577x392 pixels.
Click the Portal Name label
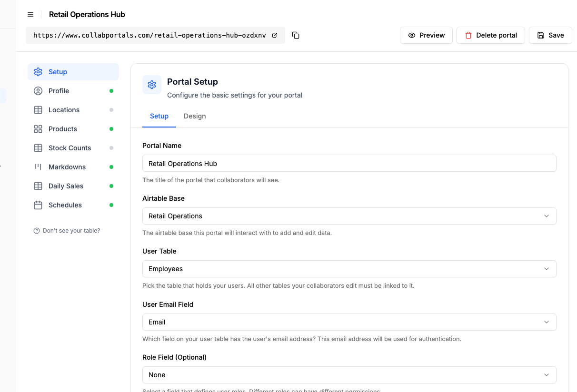coord(162,146)
